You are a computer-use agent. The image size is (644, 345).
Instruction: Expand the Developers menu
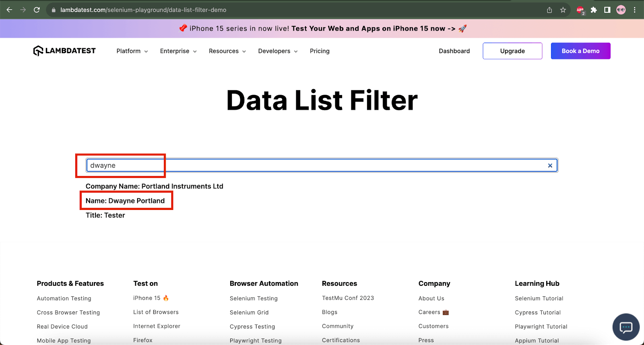pyautogui.click(x=278, y=51)
